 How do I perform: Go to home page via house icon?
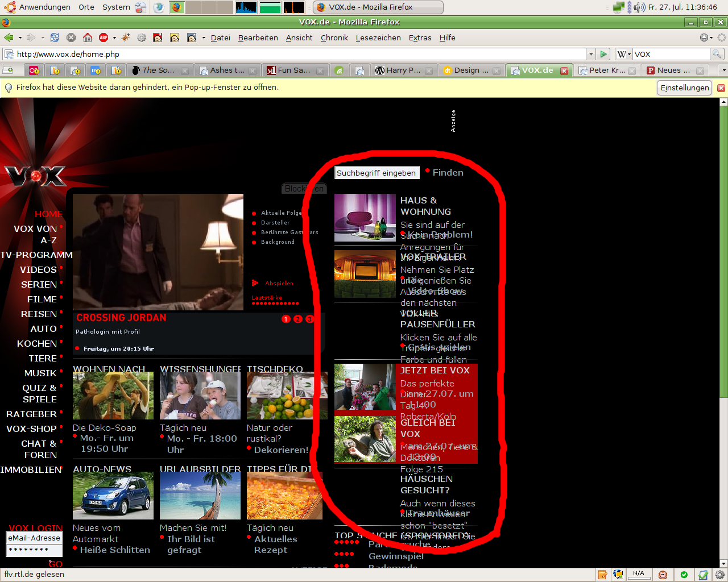[x=88, y=38]
